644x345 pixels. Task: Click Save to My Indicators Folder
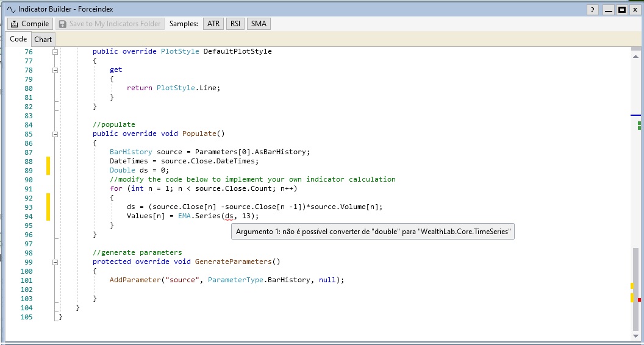[x=110, y=24]
